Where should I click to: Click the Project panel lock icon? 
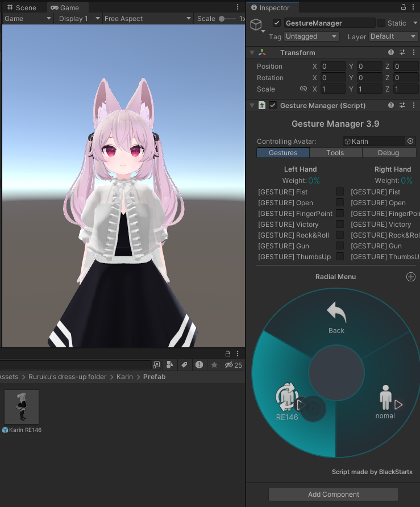point(228,354)
